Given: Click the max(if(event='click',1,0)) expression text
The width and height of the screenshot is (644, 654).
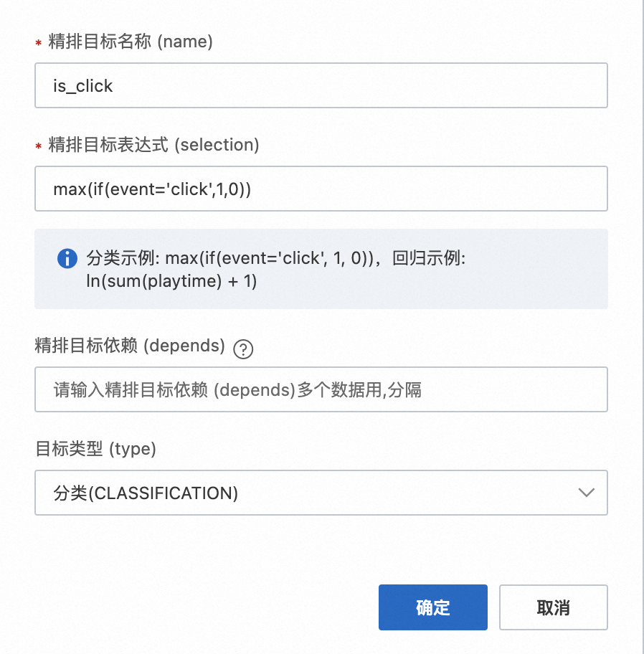Looking at the screenshot, I should coord(151,189).
